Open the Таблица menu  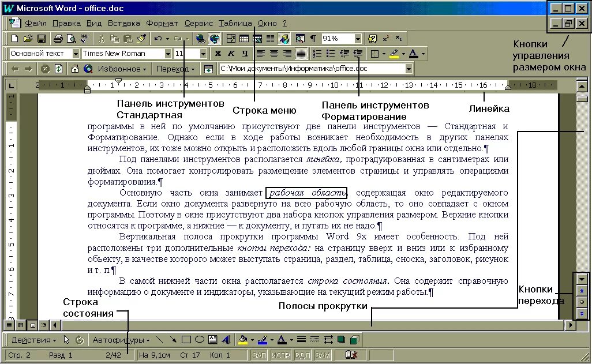click(235, 24)
